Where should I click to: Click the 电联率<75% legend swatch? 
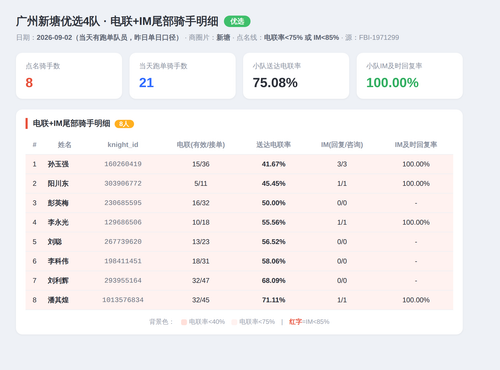tap(234, 322)
